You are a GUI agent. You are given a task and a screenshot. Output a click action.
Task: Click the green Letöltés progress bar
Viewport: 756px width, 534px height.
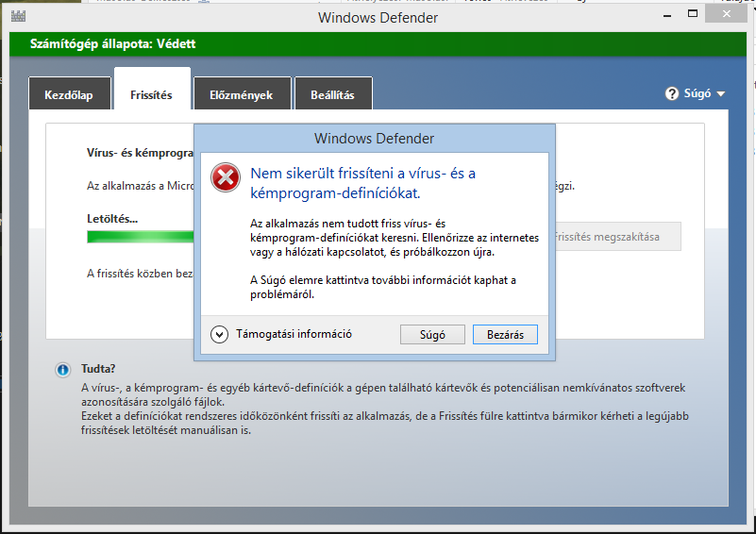point(141,237)
